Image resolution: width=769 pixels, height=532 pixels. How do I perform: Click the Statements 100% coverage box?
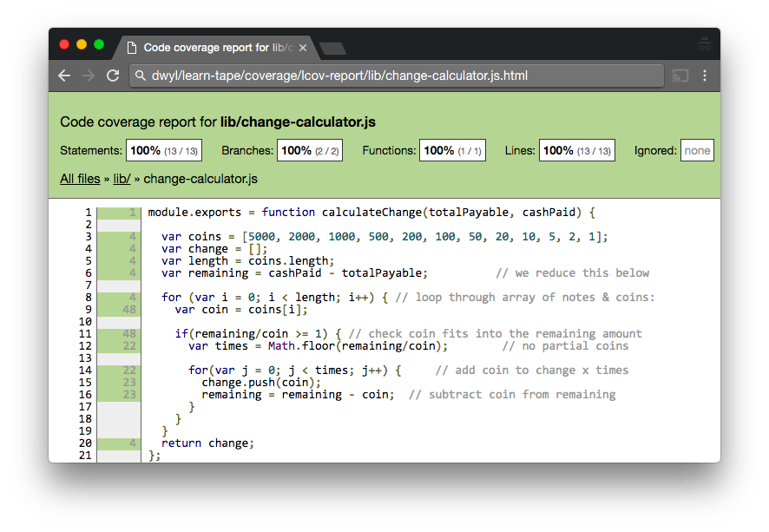[164, 150]
